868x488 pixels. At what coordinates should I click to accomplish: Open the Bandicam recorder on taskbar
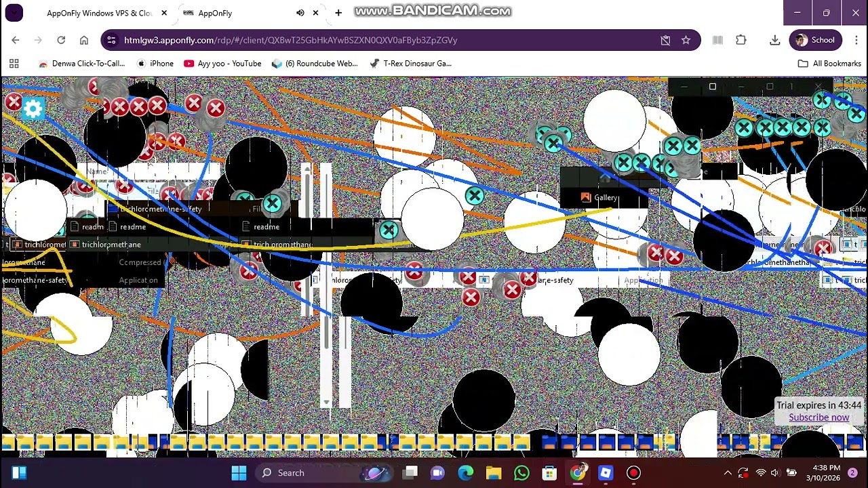click(x=633, y=473)
